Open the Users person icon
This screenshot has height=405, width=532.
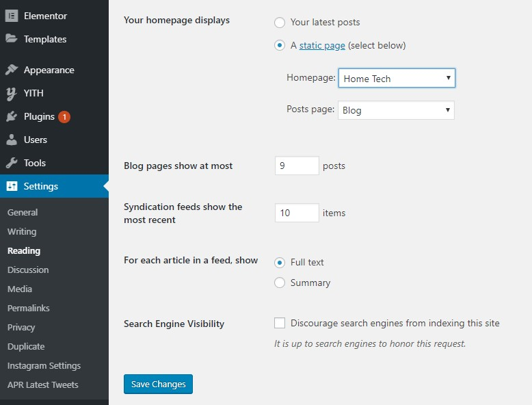click(x=12, y=140)
